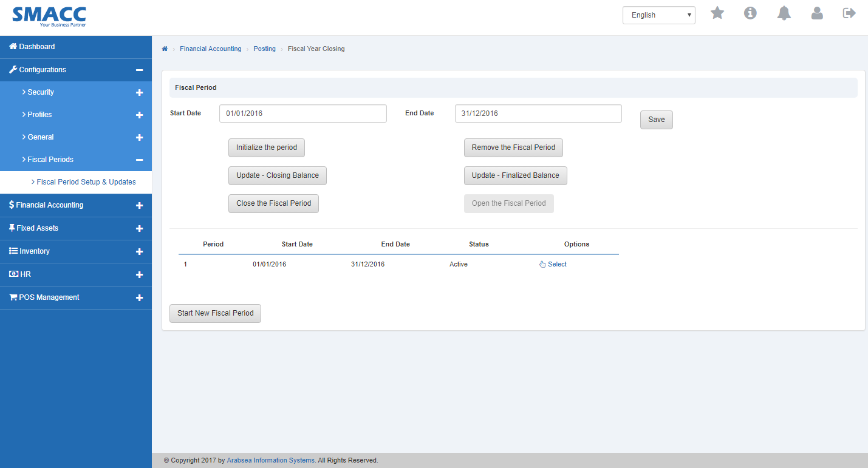Click the Save button
The image size is (868, 468).
[656, 120]
